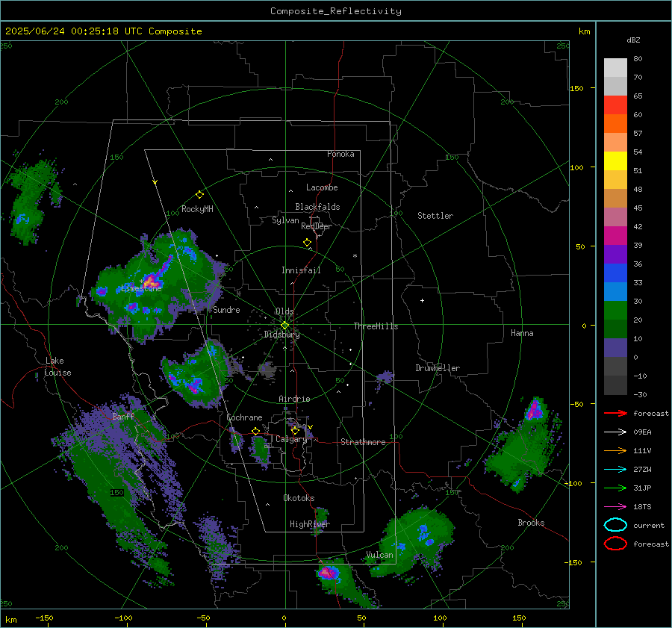The width and height of the screenshot is (672, 628).
Task: Click the Cochrane town label
Action: pos(244,417)
